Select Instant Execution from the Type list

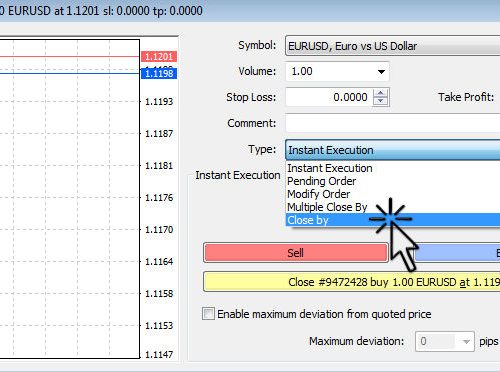[x=393, y=168]
